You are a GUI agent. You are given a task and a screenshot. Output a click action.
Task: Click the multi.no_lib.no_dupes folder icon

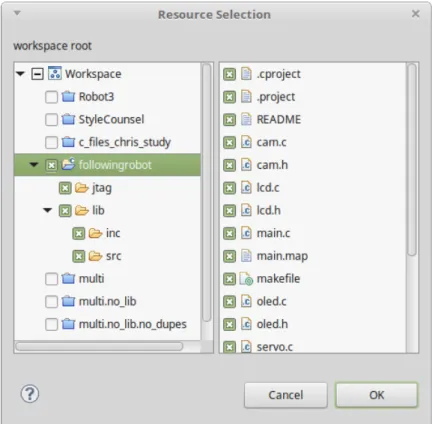pos(68,324)
